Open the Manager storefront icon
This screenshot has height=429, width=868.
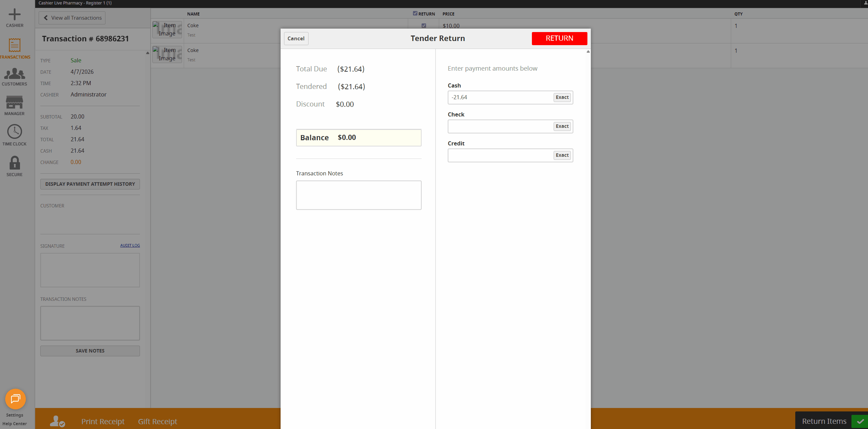pyautogui.click(x=14, y=102)
